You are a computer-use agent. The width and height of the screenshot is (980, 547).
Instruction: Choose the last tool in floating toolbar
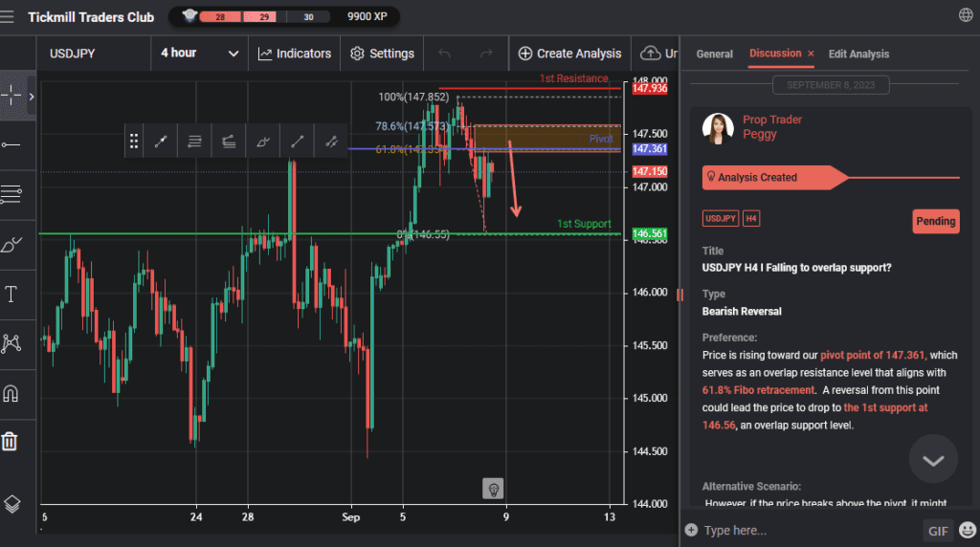(x=331, y=142)
